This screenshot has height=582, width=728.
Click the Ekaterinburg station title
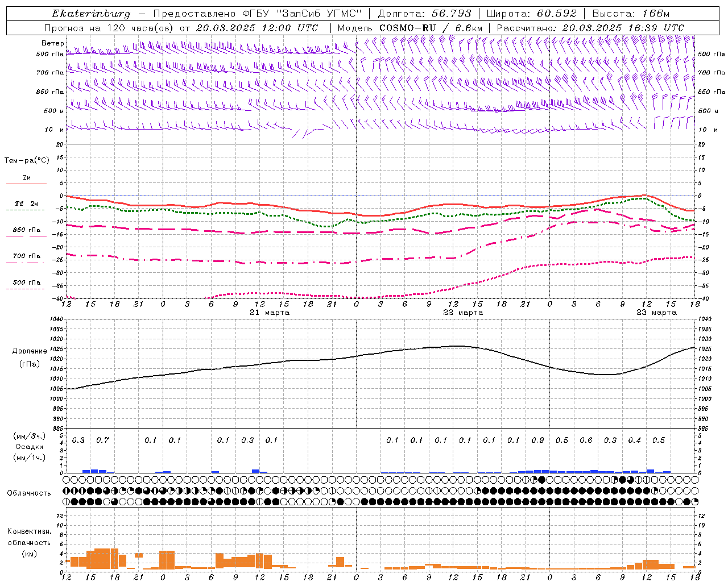click(x=91, y=14)
